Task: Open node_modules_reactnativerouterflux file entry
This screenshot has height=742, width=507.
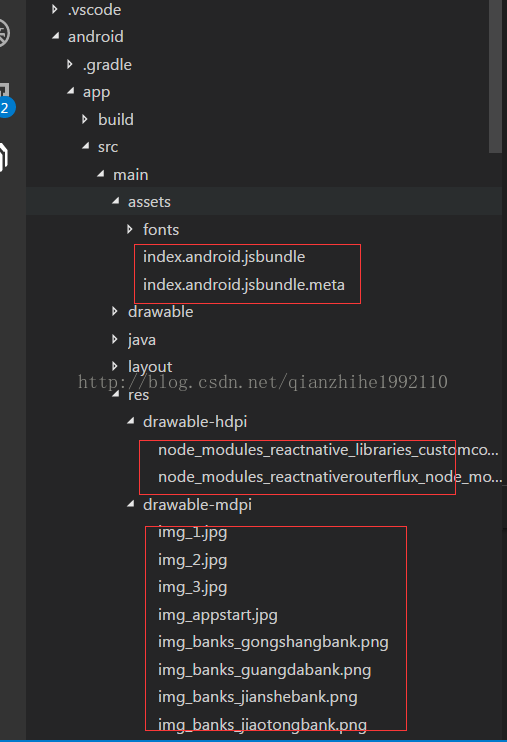Action: [x=330, y=477]
